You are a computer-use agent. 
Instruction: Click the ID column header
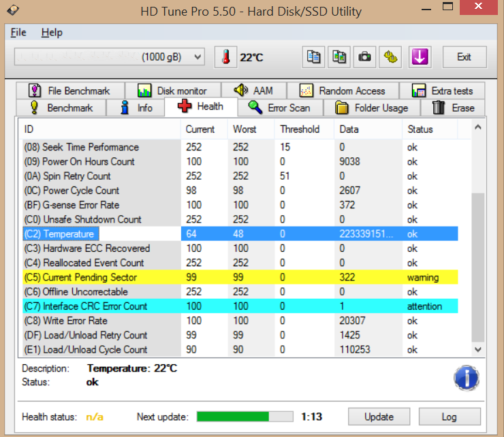[x=101, y=129]
